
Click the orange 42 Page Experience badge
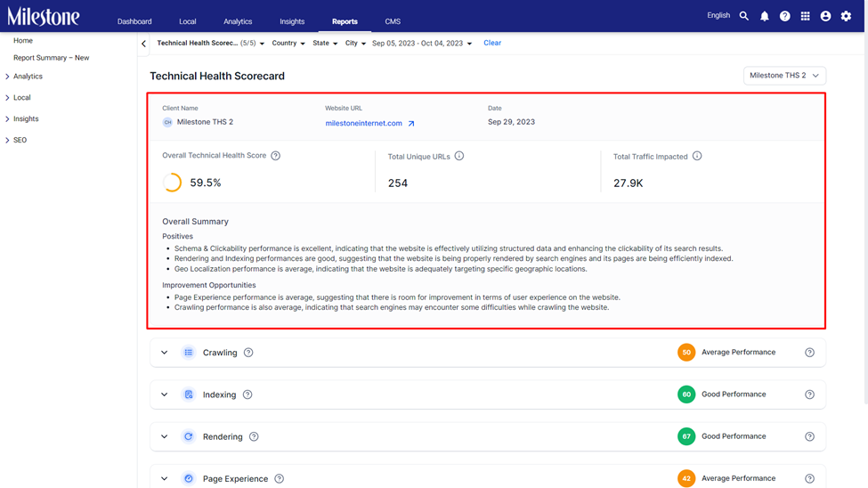click(x=686, y=478)
